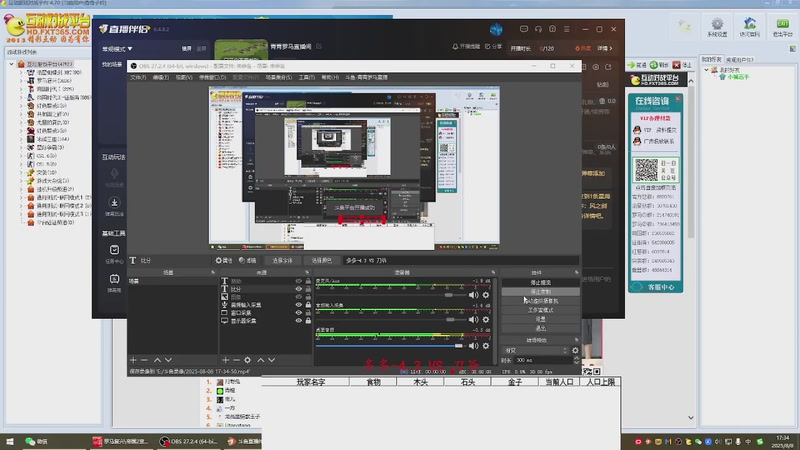Adjust transition duration stepper arrows in OBS
Screen dimensions: 800x450
click(x=577, y=360)
